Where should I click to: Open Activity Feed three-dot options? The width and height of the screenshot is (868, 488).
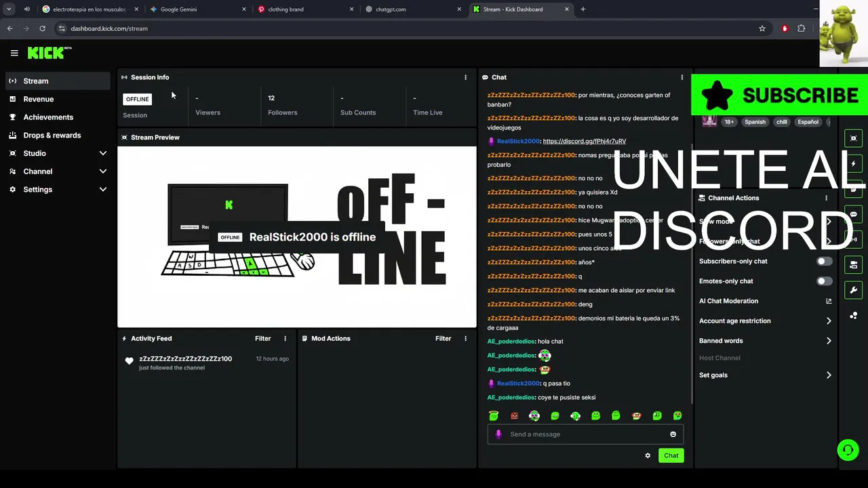285,338
